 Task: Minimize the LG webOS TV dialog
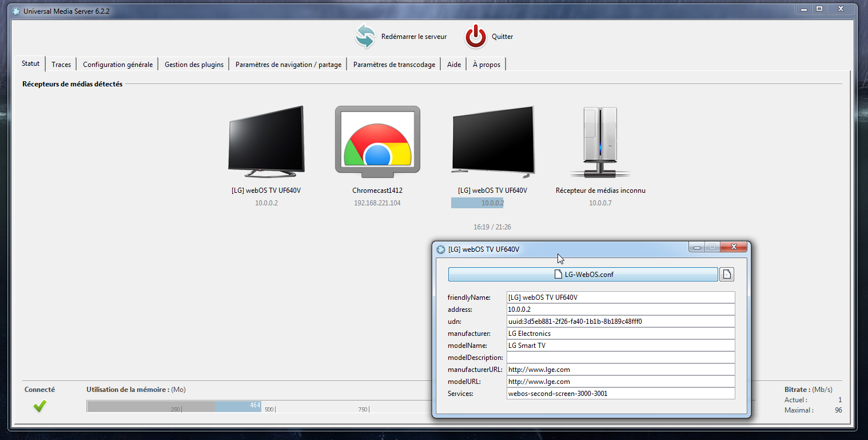coord(696,247)
